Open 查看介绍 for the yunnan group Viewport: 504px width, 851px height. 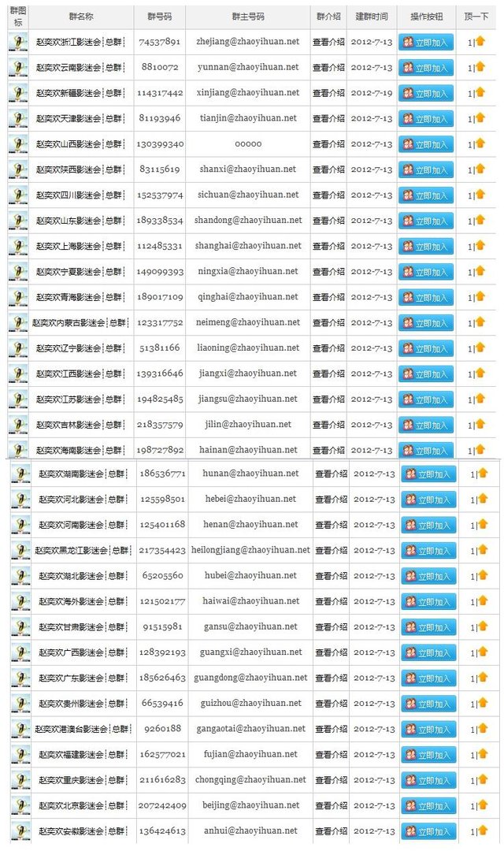click(328, 67)
